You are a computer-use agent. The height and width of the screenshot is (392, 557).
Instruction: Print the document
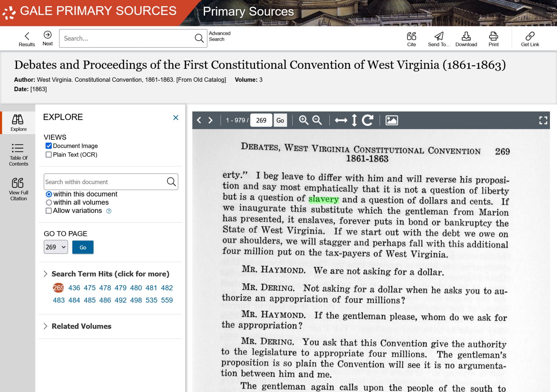click(493, 39)
